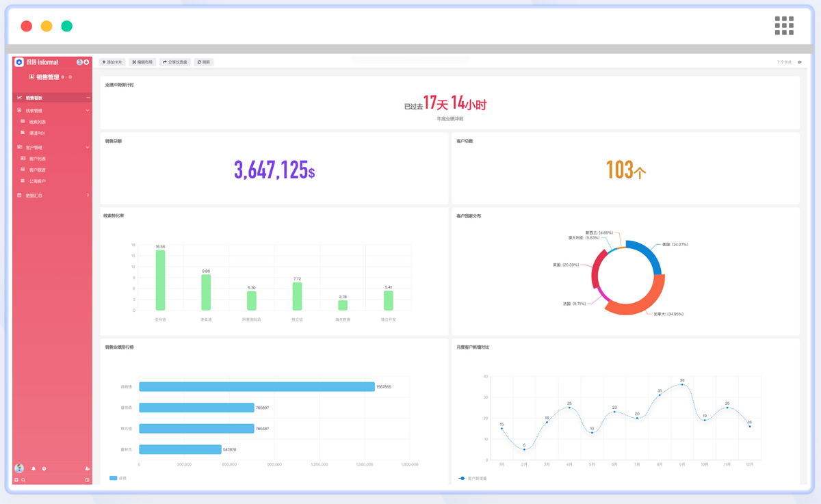Open the help question mark icon
Viewport: 821px width, 504px height.
44,468
